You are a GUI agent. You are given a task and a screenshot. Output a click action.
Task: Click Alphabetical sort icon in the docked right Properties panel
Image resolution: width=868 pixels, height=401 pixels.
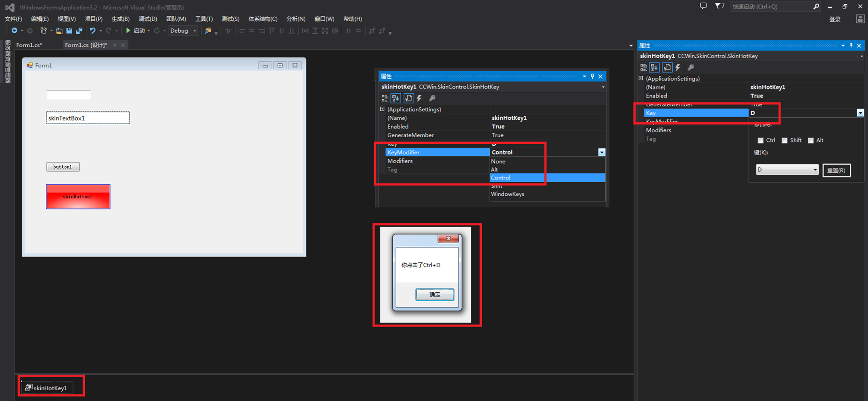(x=655, y=67)
